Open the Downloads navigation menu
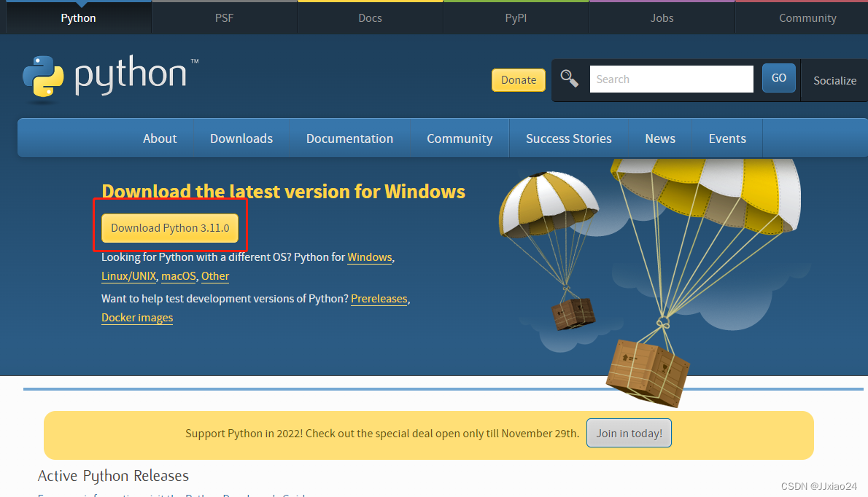This screenshot has height=497, width=868. [241, 138]
